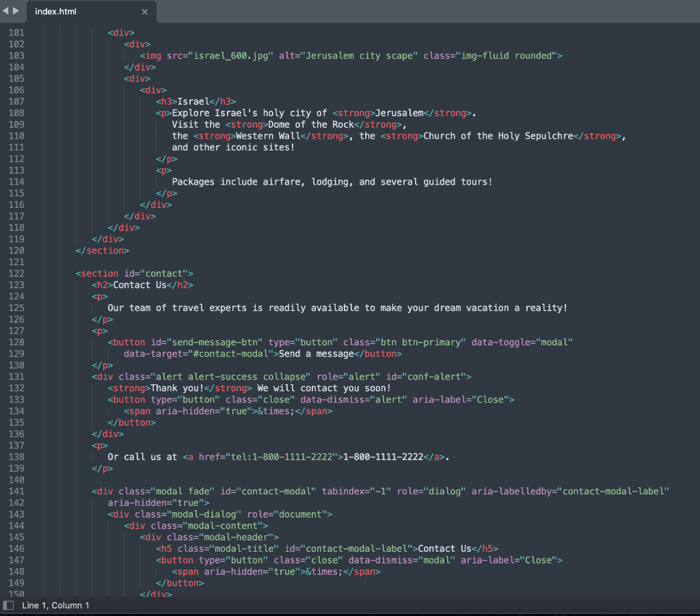Click line number 101 in the gutter
Image resolution: width=700 pixels, height=616 pixels.
pyautogui.click(x=16, y=32)
